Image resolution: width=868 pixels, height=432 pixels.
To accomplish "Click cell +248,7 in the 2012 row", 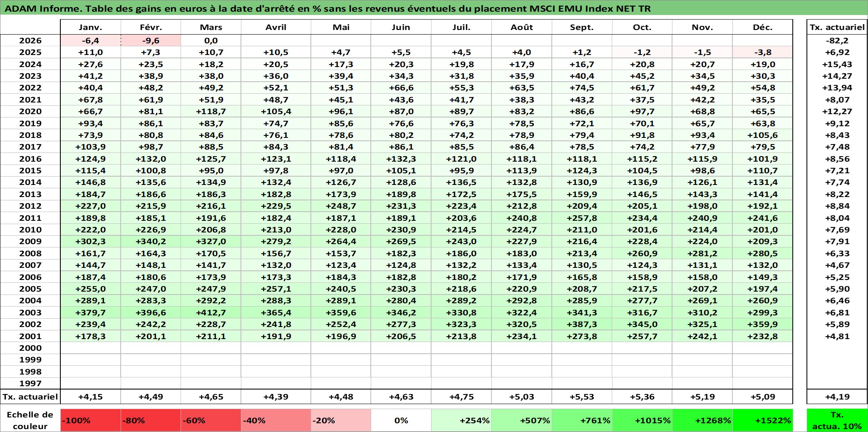I will [341, 206].
